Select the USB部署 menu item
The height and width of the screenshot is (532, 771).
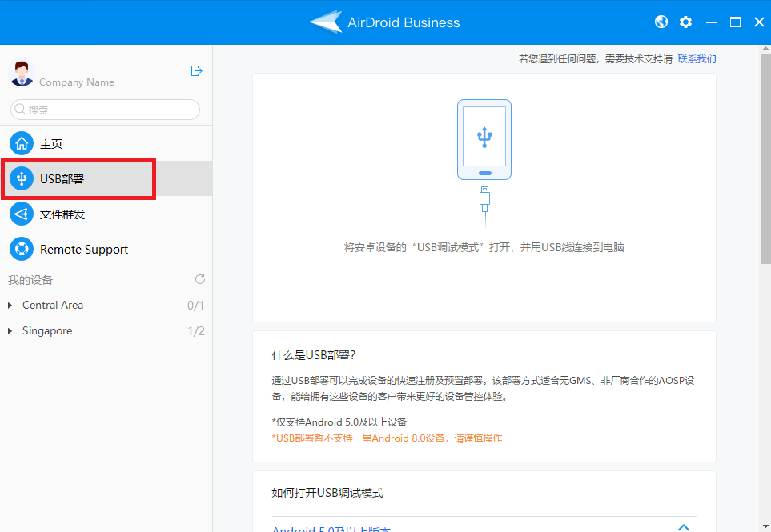[106, 178]
